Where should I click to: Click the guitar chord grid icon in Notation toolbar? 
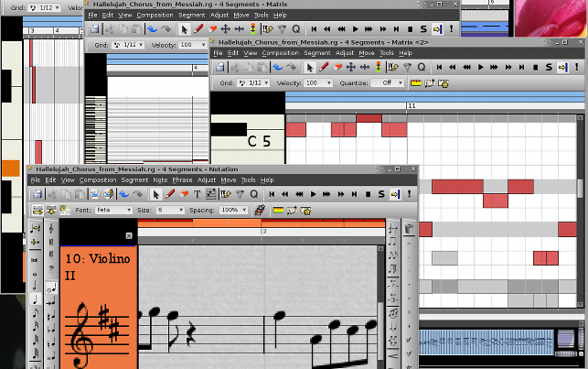click(x=211, y=194)
